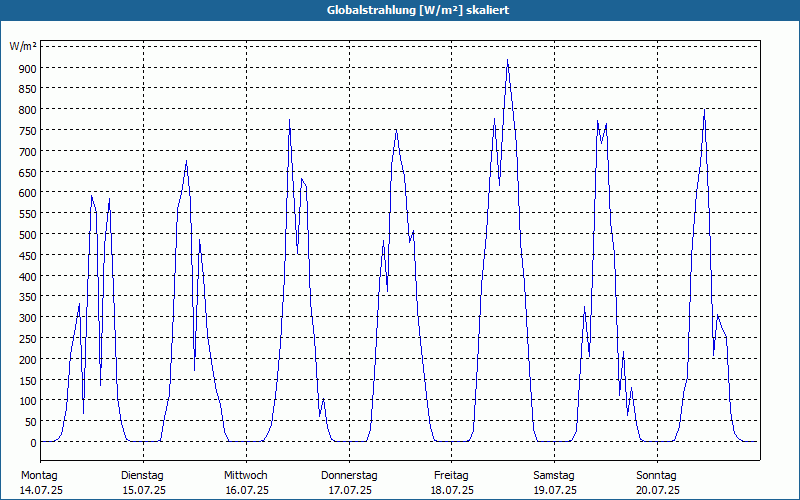Click the Donnerstag day label
This screenshot has height=500, width=800.
[x=349, y=476]
